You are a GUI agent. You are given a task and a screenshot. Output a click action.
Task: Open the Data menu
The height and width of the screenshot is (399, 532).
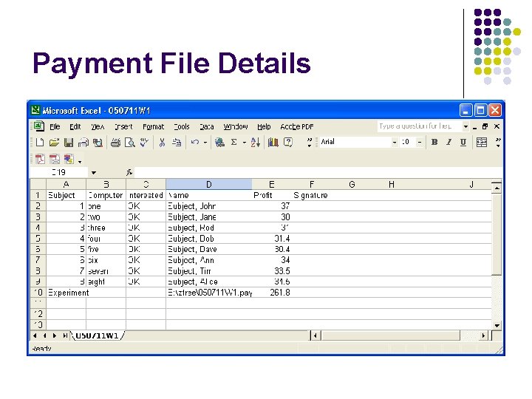pos(206,127)
